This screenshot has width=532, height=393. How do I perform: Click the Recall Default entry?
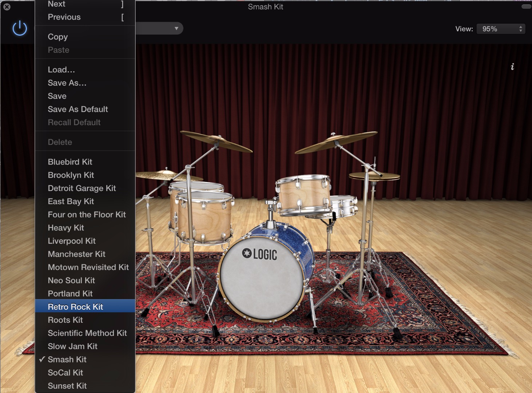tap(85, 122)
